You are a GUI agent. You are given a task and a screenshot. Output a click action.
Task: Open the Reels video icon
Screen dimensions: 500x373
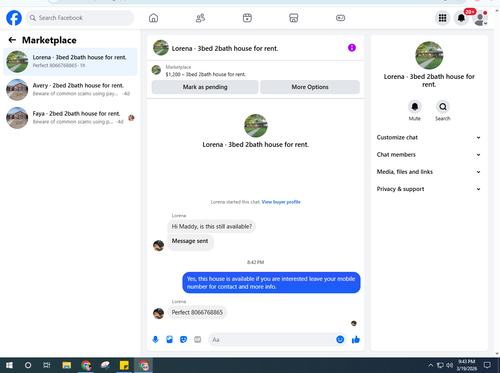[x=247, y=18]
